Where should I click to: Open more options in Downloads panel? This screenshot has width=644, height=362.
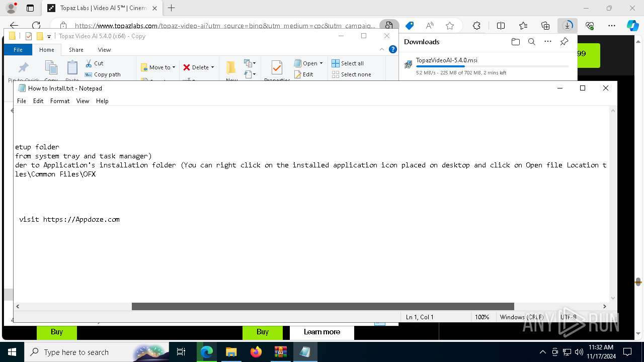(x=548, y=42)
